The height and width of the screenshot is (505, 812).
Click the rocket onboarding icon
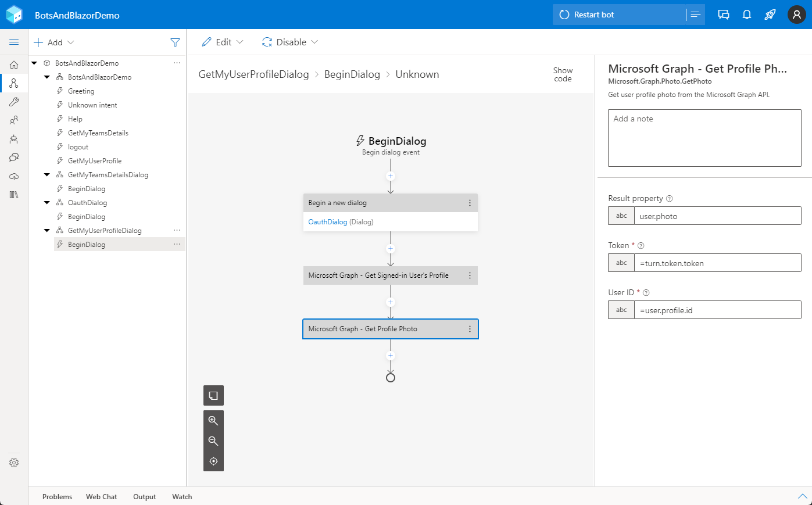770,15
